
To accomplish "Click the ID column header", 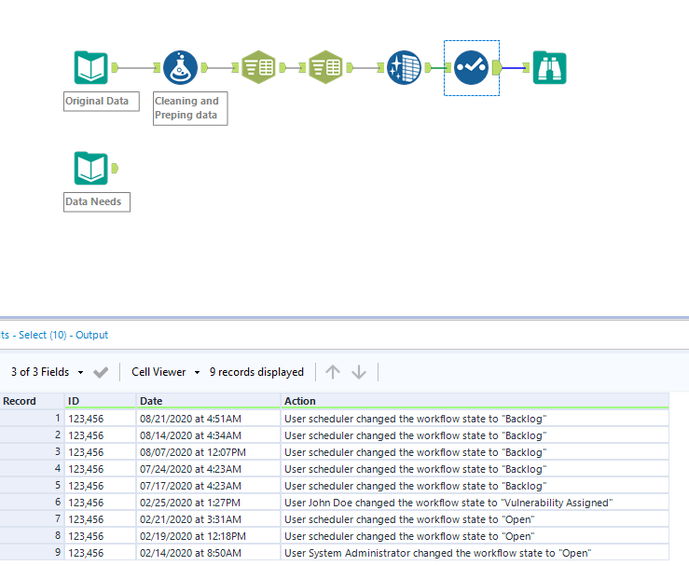I will (74, 401).
